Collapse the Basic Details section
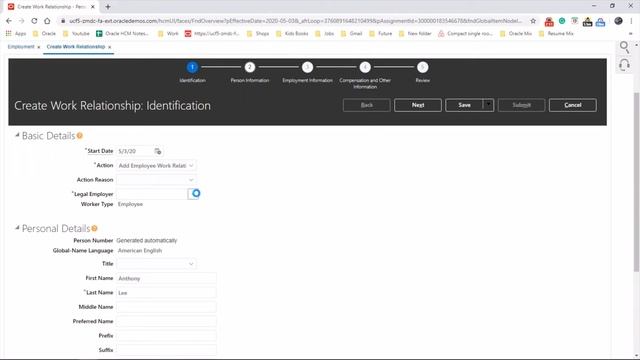This screenshot has height=360, width=640. (x=17, y=135)
